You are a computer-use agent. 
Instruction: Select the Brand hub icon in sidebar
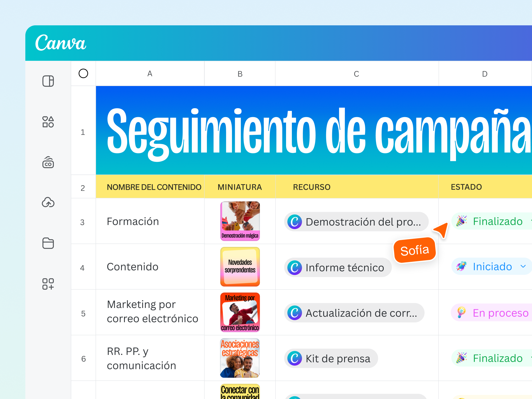pos(48,162)
